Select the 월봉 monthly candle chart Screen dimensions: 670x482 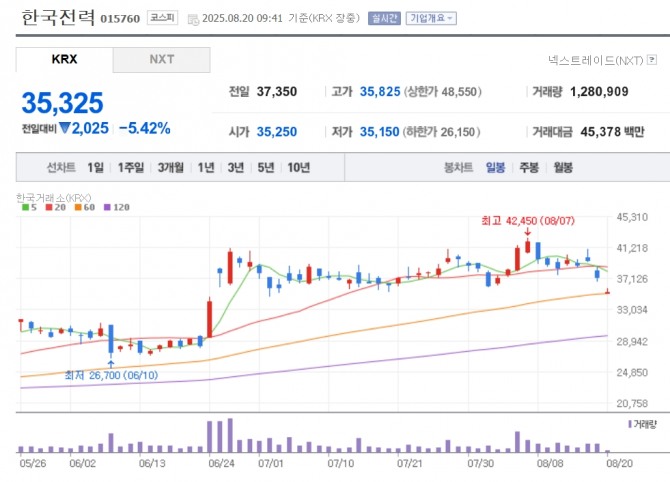click(562, 168)
